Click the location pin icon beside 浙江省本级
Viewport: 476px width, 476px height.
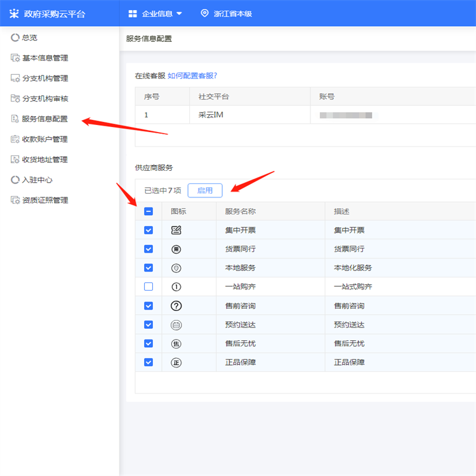pos(204,13)
